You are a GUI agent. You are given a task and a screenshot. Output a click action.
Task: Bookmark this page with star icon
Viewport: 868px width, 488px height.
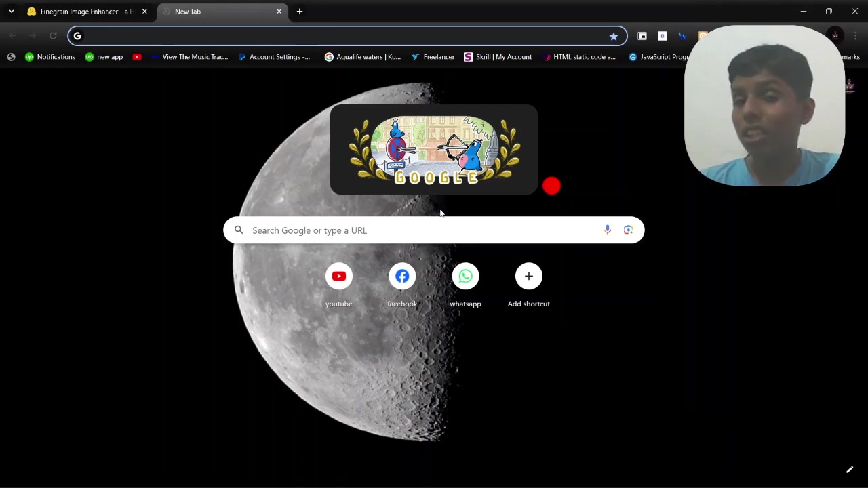(x=614, y=36)
